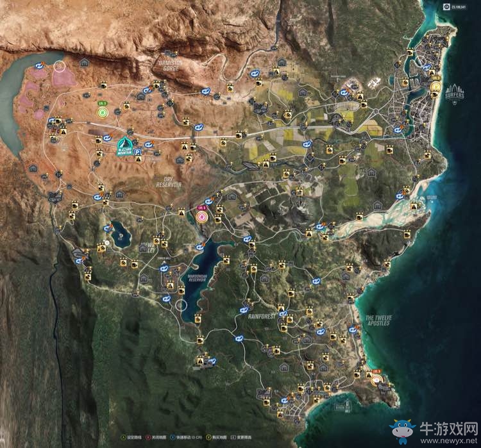
Task: Select the race event icon beside the grey northwest lake
Action: click(39, 65)
